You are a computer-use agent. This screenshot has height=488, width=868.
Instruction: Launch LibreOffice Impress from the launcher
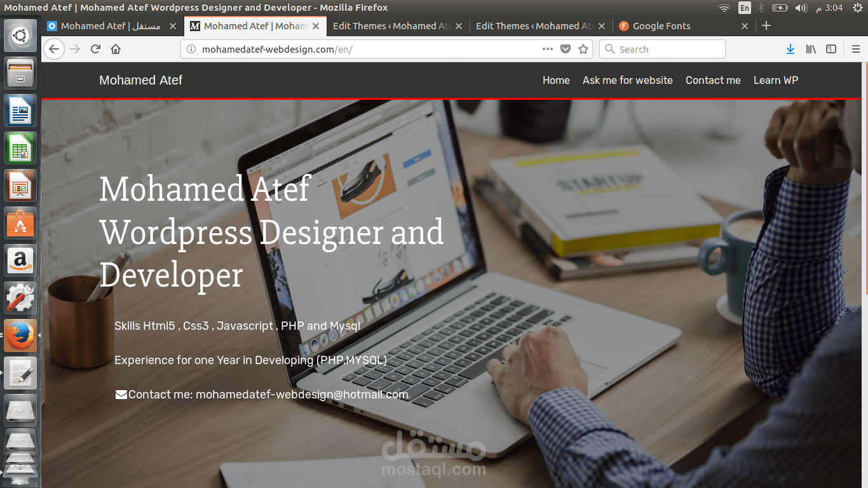point(20,186)
